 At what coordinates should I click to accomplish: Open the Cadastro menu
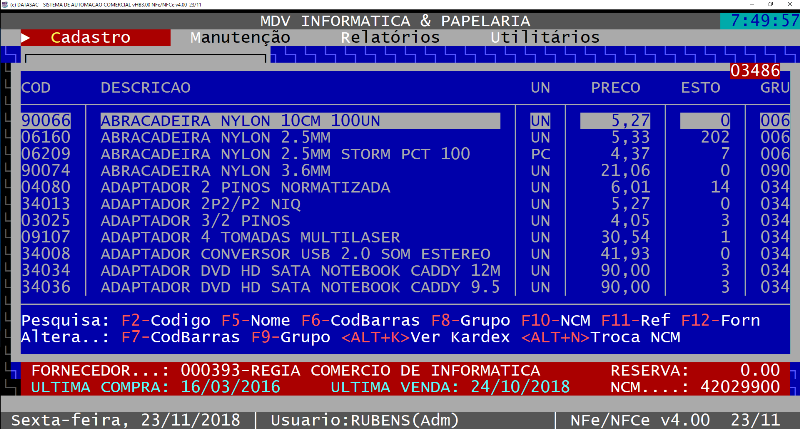[x=90, y=37]
